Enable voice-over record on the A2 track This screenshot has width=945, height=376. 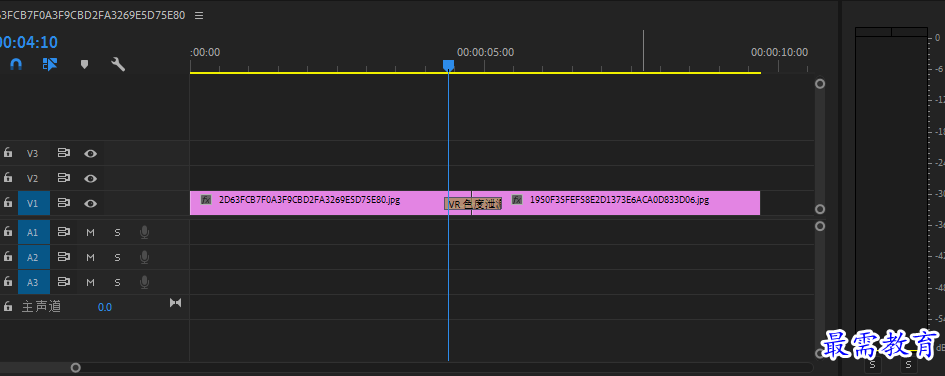pos(145,257)
